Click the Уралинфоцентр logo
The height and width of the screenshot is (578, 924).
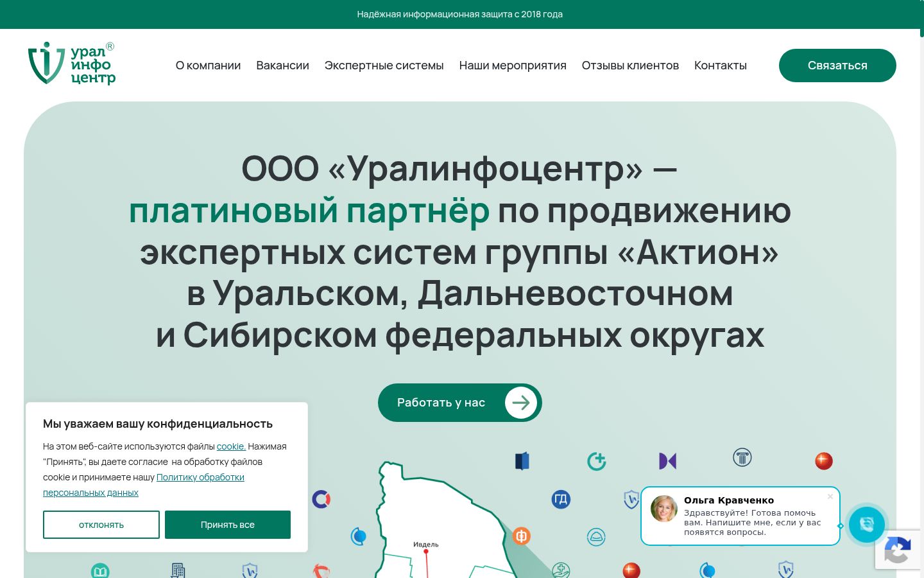[72, 64]
